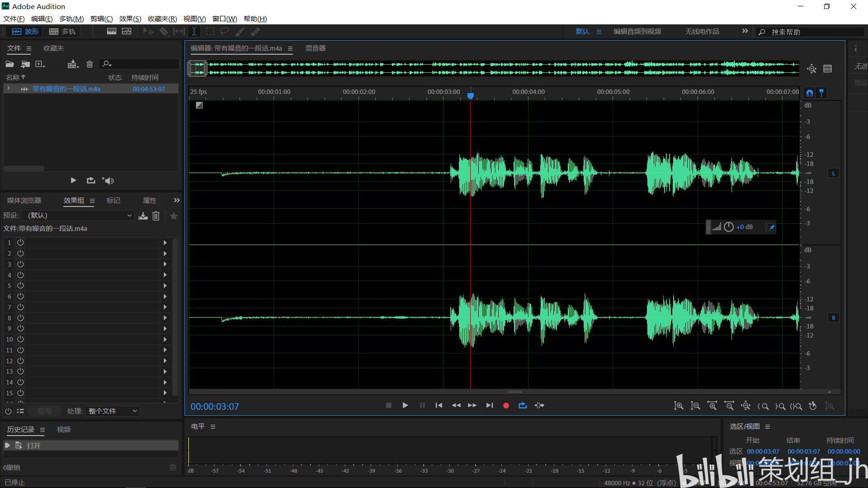Toggle the main effects rack power button
868x488 pixels.
tap(8, 411)
